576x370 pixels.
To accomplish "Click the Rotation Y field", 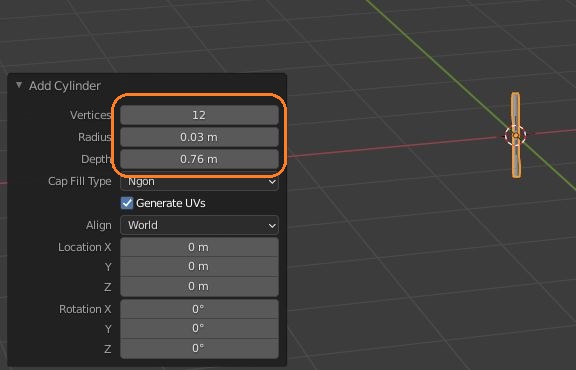I will 199,328.
